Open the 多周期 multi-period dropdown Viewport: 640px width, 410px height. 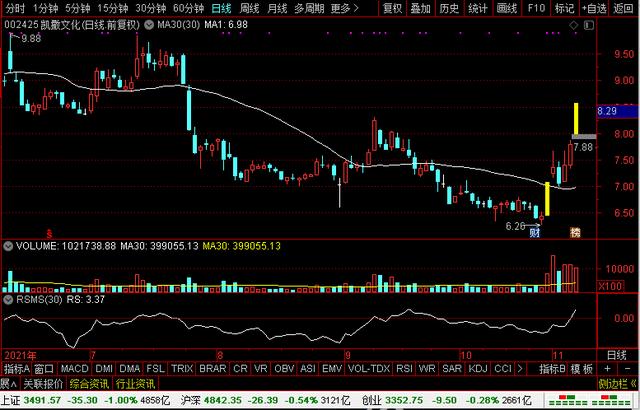click(x=308, y=8)
